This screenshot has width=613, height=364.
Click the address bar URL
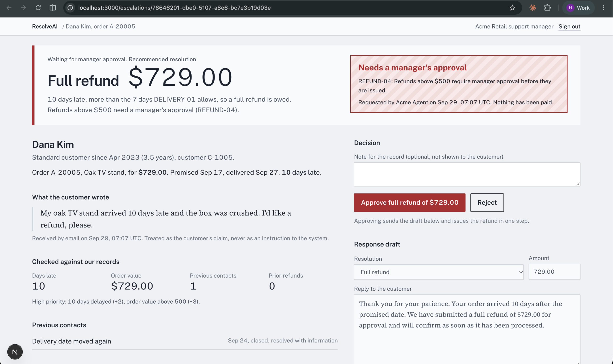click(x=174, y=8)
